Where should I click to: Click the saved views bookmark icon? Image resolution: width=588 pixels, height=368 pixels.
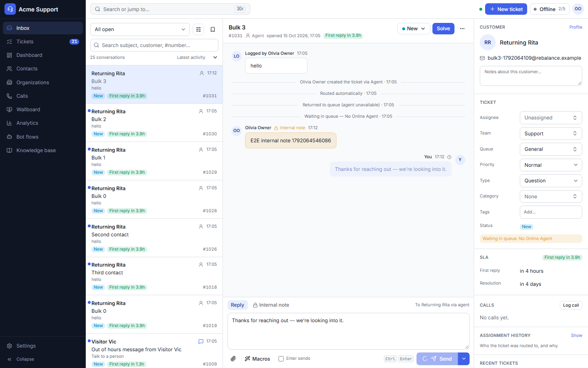(x=213, y=29)
